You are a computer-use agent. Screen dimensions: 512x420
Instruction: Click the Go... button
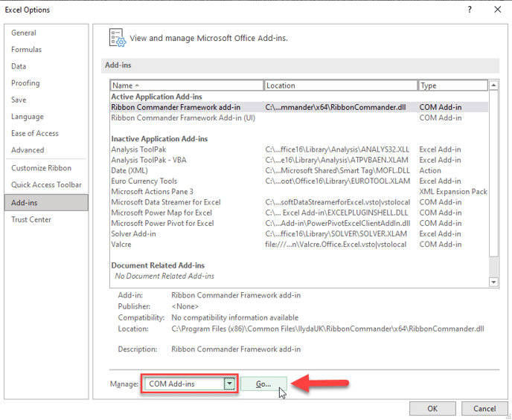(263, 384)
